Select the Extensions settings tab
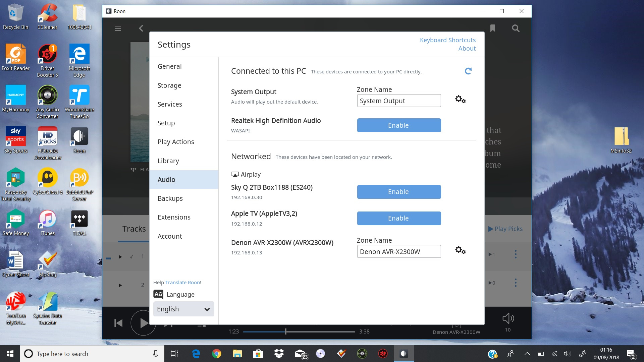Viewport: 644px width, 362px height. [x=184, y=217]
